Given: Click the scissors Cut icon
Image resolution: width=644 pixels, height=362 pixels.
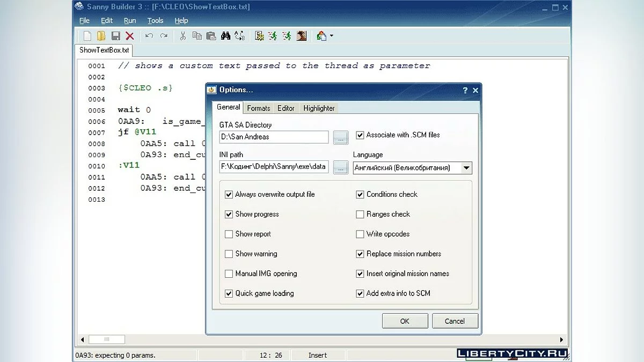Looking at the screenshot, I should coord(182,36).
